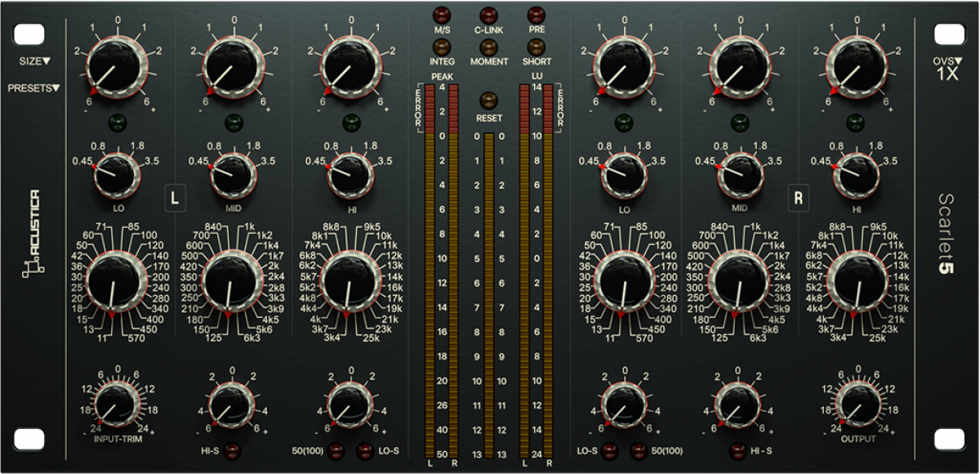
Task: Select SHORT metering mode
Action: 534,47
